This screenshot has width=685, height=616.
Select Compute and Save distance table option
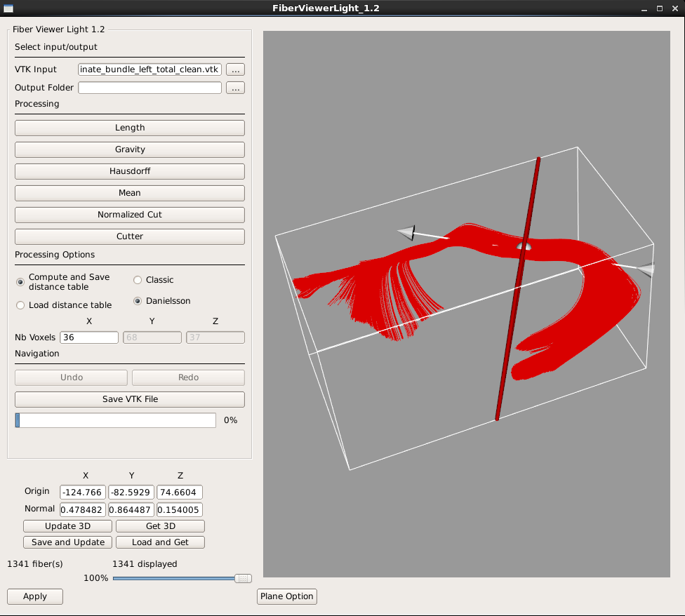pos(21,282)
